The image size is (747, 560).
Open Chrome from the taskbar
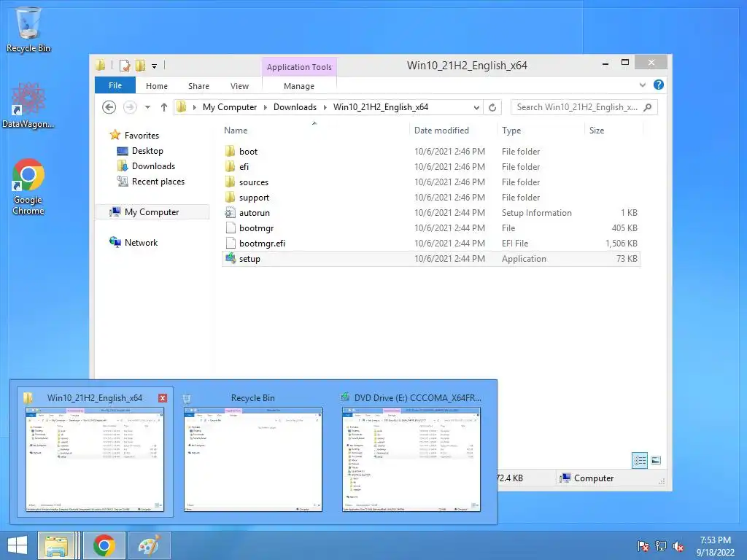pyautogui.click(x=104, y=545)
